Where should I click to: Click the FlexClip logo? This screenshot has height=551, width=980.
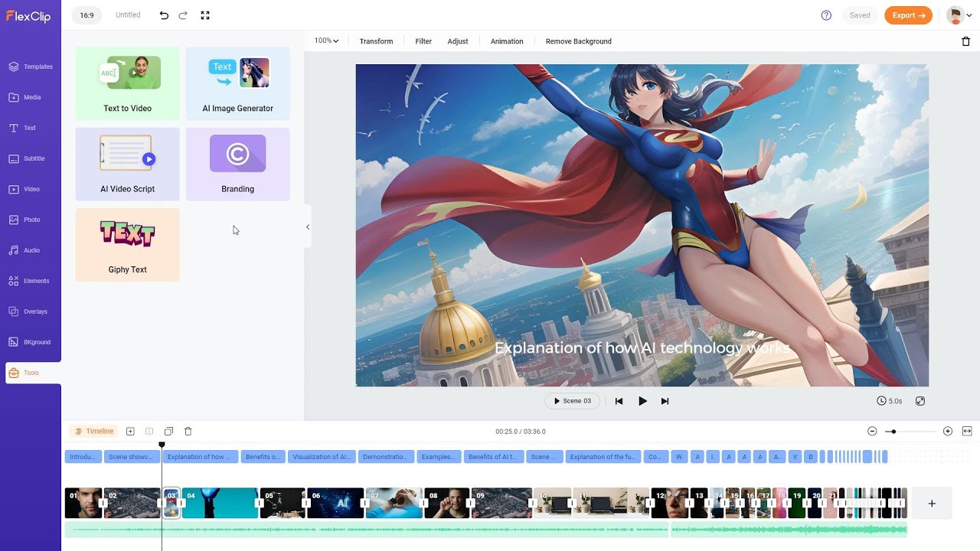28,15
